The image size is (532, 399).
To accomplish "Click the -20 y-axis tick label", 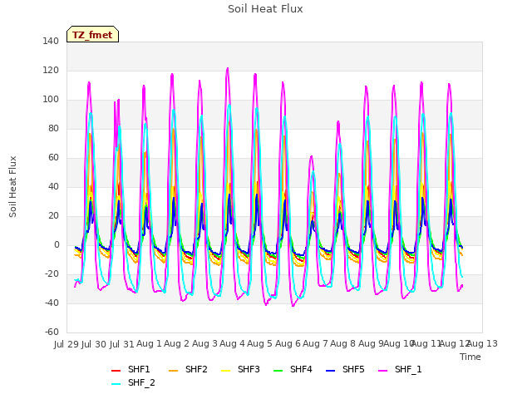I will 52,273.
